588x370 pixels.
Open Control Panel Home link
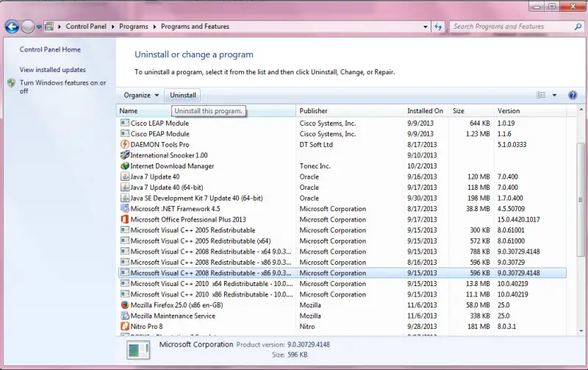click(50, 49)
